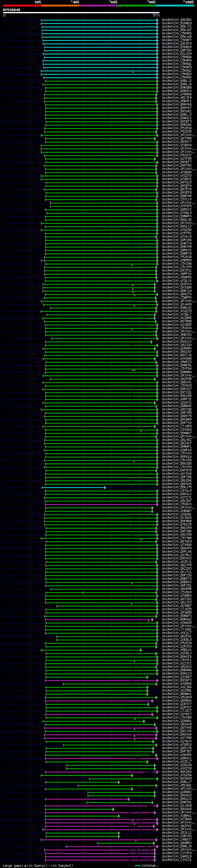Select the UniRef100_A5BMP8 label
This screenshot has width=197, height=868.
tap(177, 260)
